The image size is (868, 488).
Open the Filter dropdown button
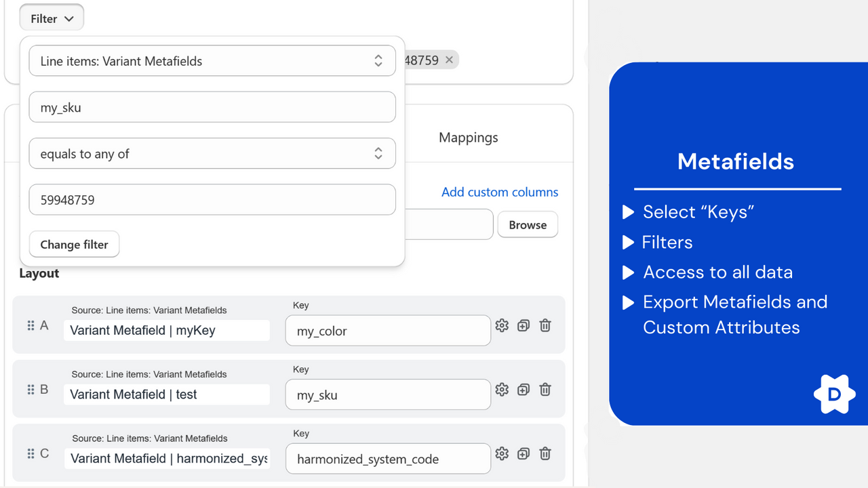[x=52, y=18]
